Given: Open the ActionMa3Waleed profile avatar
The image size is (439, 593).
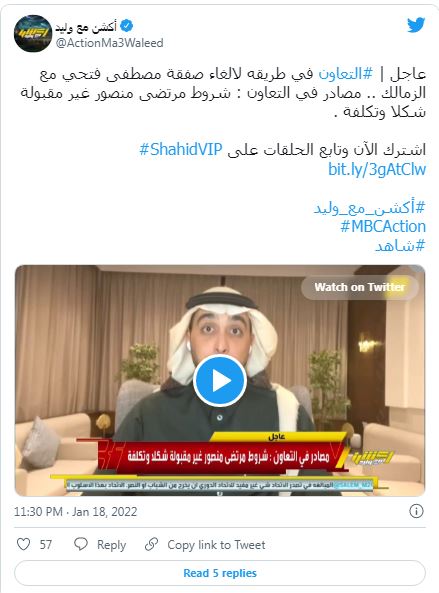Looking at the screenshot, I should tap(33, 33).
